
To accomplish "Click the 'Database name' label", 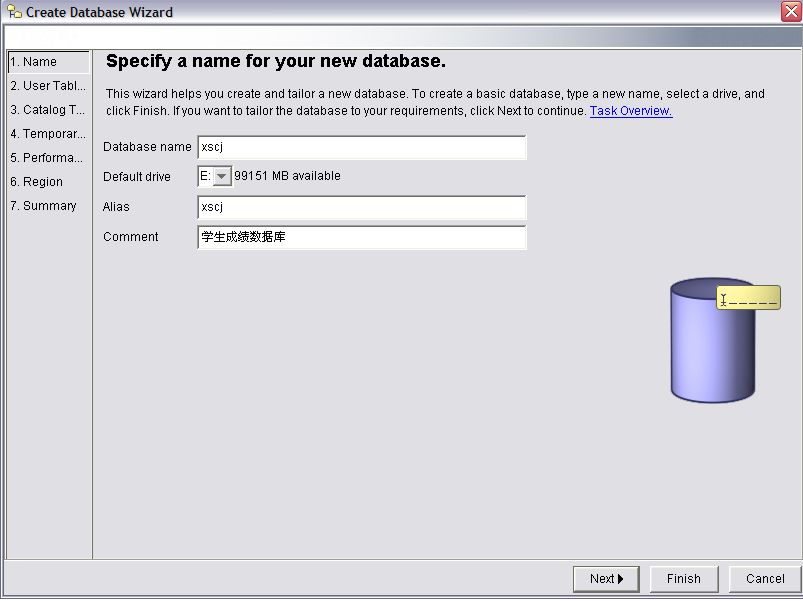I will [x=147, y=147].
